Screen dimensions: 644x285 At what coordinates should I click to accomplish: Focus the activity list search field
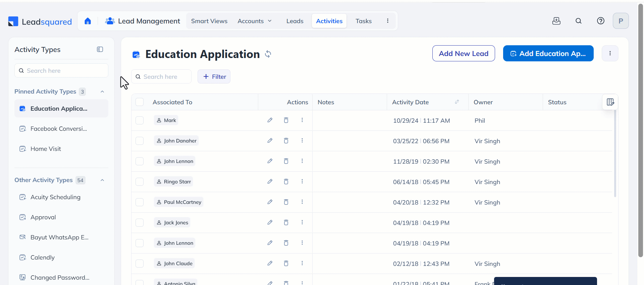tap(161, 76)
